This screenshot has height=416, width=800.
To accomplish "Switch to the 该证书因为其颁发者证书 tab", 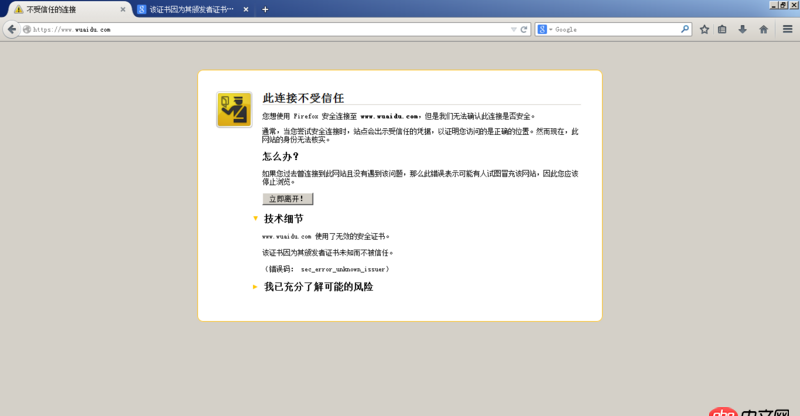I will pos(194,9).
